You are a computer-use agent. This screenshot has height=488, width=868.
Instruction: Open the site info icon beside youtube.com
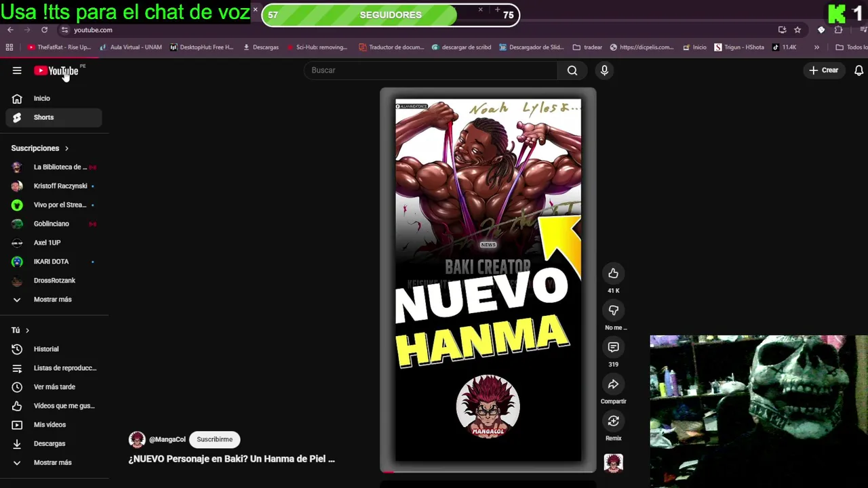point(64,30)
